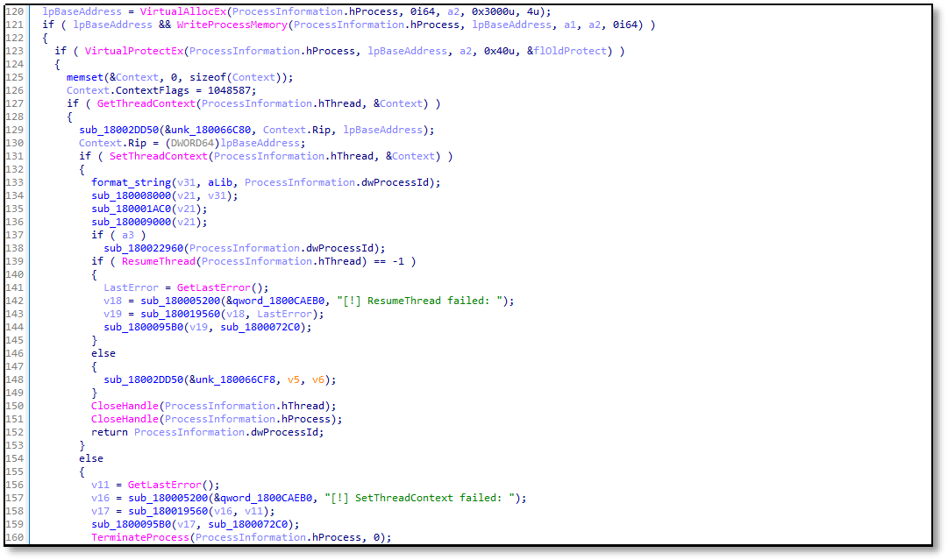Click CloseHandle for hProcess on line 151
948x560 pixels.
[x=125, y=419]
